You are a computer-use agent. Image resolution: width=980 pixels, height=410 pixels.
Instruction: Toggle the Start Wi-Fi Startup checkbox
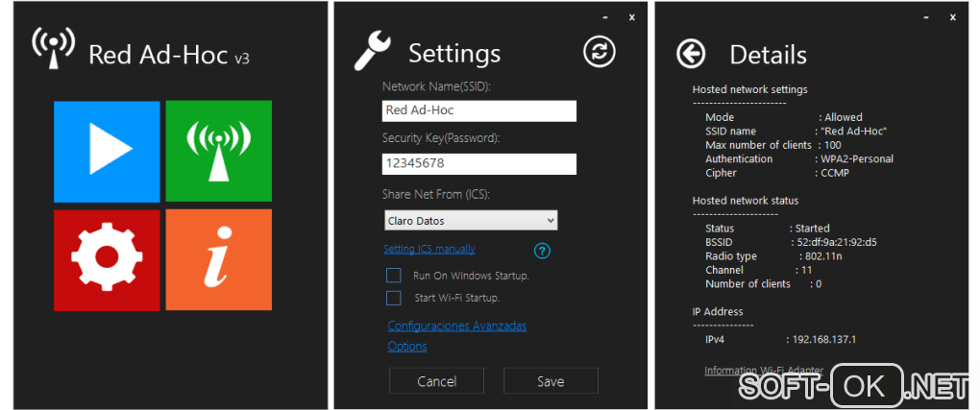(393, 298)
